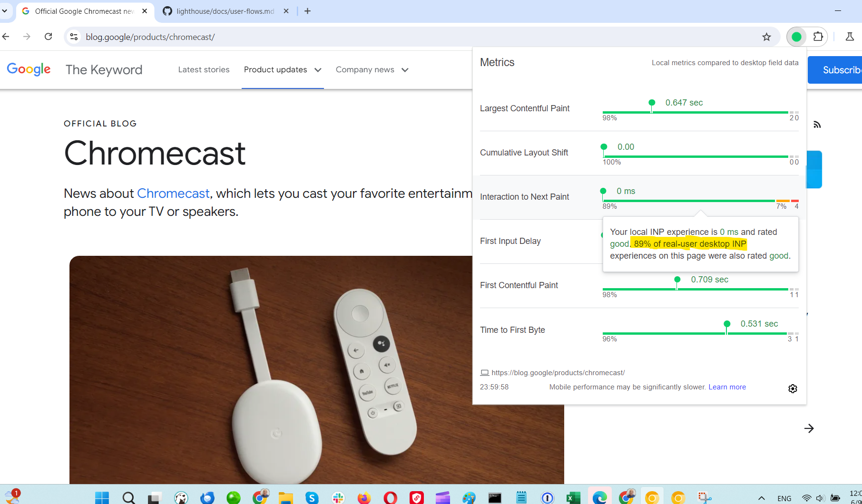Click the right arrow next to the image
This screenshot has height=504, width=862.
[809, 428]
